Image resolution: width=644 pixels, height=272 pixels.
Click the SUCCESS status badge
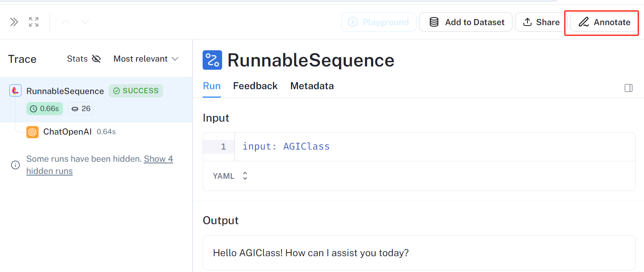click(x=136, y=91)
